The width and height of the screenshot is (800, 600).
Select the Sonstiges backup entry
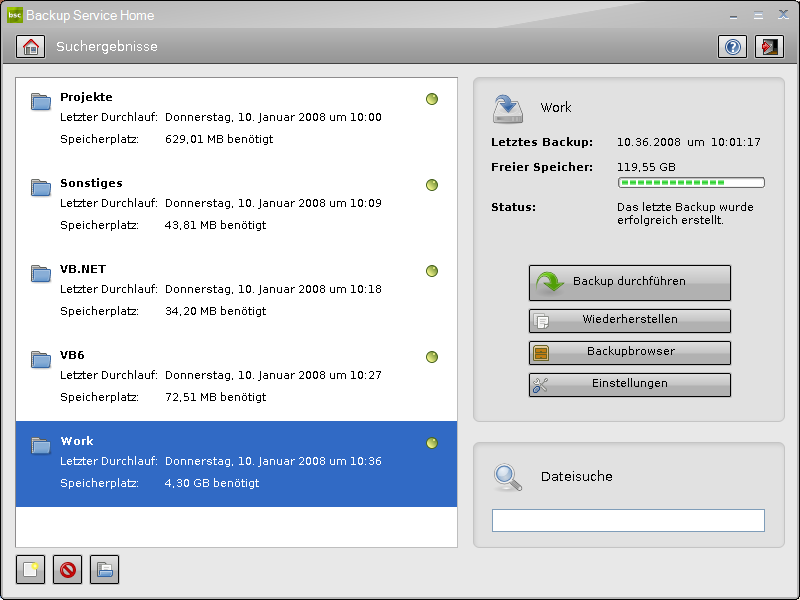pyautogui.click(x=236, y=206)
